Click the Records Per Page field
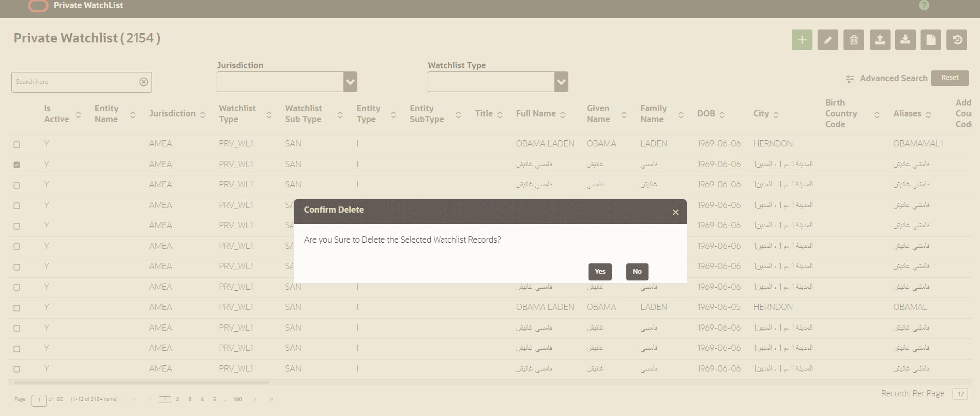 (x=960, y=394)
